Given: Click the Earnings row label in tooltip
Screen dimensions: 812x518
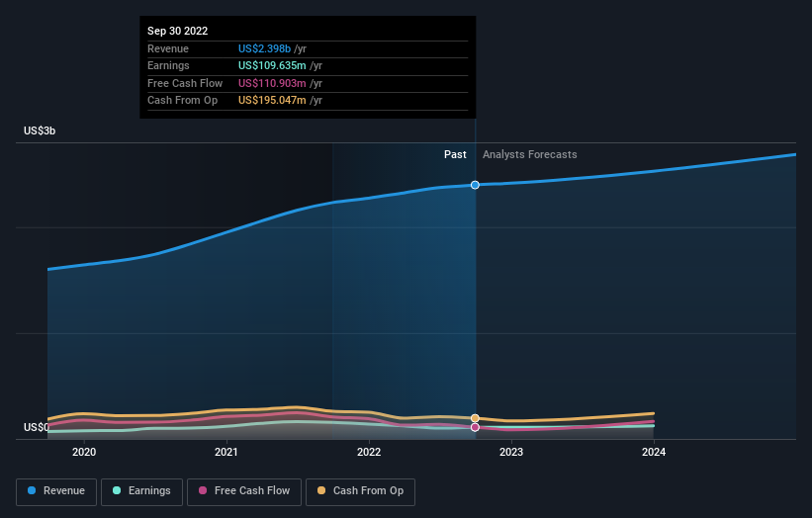Looking at the screenshot, I should click(x=168, y=65).
